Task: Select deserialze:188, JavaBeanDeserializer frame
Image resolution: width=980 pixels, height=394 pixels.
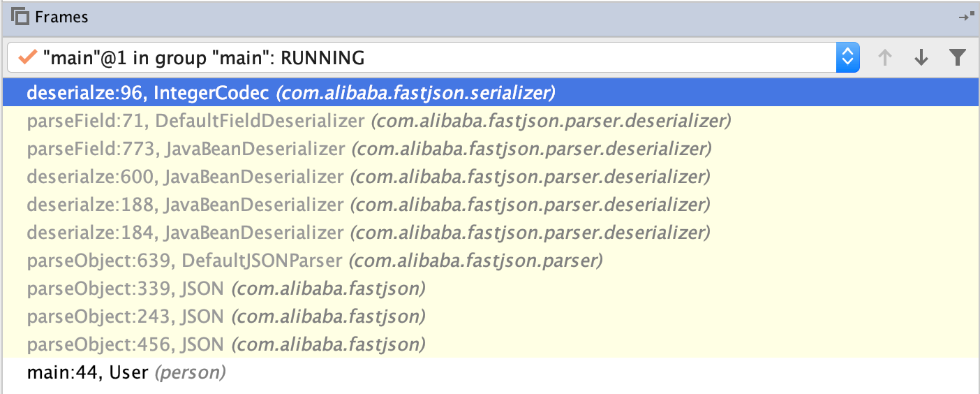Action: [x=368, y=205]
